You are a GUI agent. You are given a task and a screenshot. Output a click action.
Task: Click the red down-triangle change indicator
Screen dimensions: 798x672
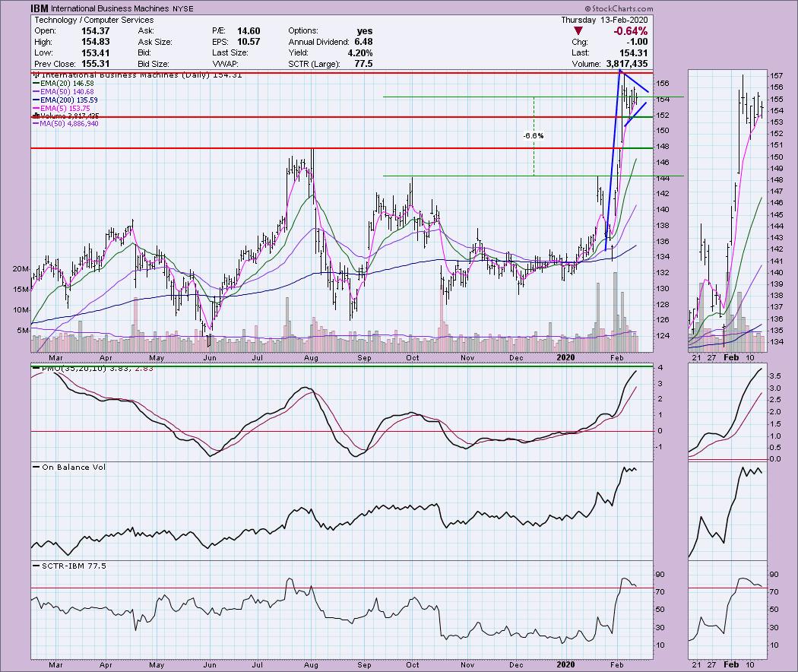tap(578, 31)
